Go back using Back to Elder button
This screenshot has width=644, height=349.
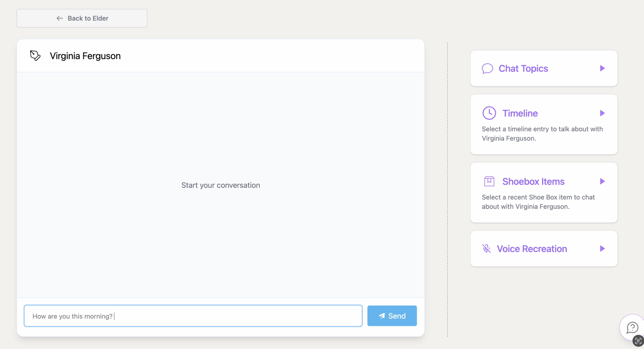click(x=82, y=18)
